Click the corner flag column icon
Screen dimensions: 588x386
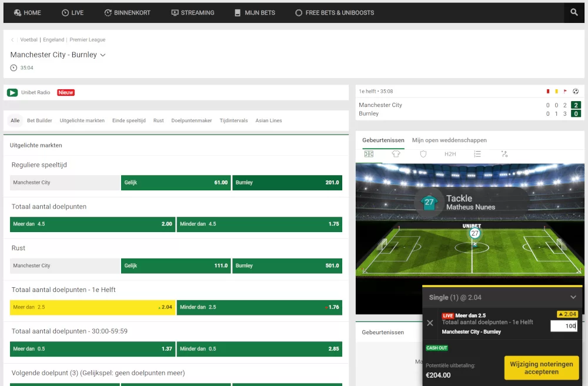[x=565, y=92]
